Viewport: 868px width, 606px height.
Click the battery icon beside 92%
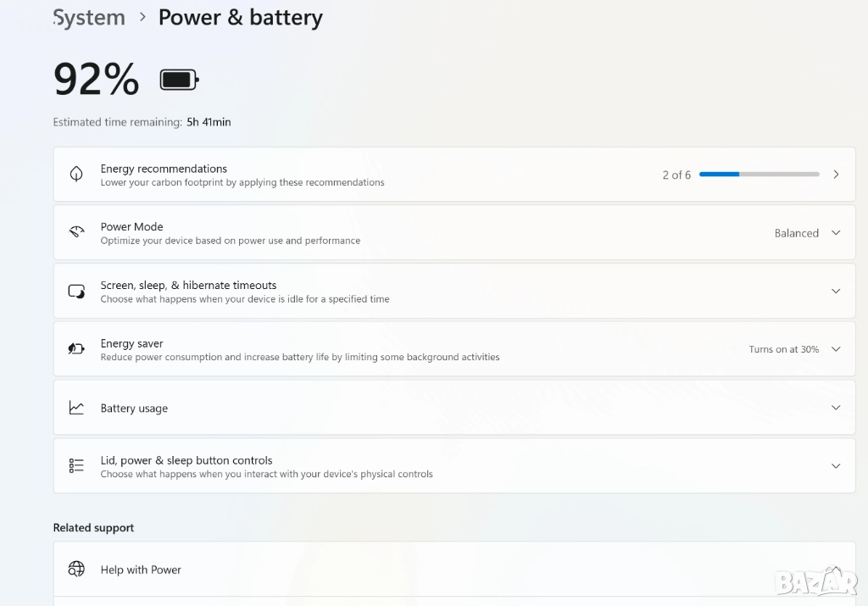179,81
